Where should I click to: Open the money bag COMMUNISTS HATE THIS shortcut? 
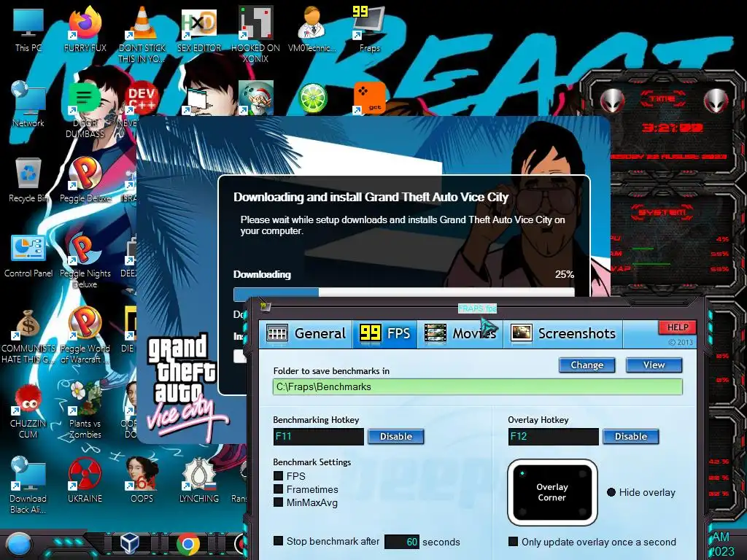28,335
